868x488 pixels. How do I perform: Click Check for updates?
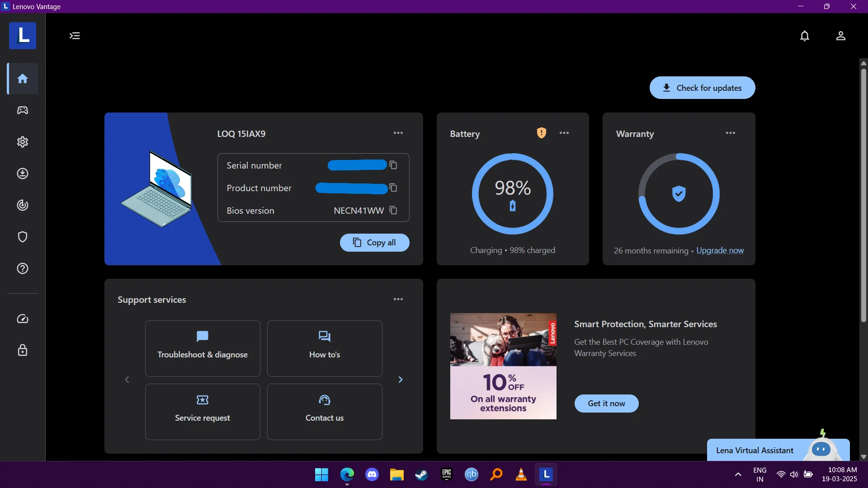[702, 88]
